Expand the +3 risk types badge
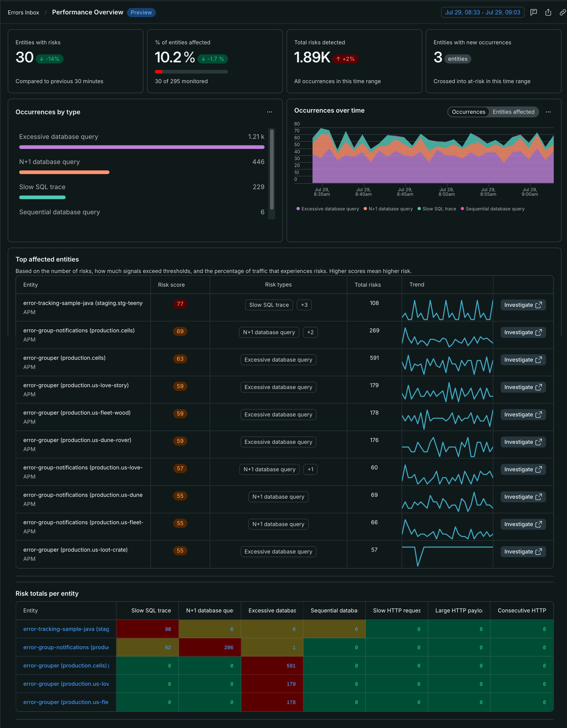The image size is (567, 728). [x=304, y=305]
